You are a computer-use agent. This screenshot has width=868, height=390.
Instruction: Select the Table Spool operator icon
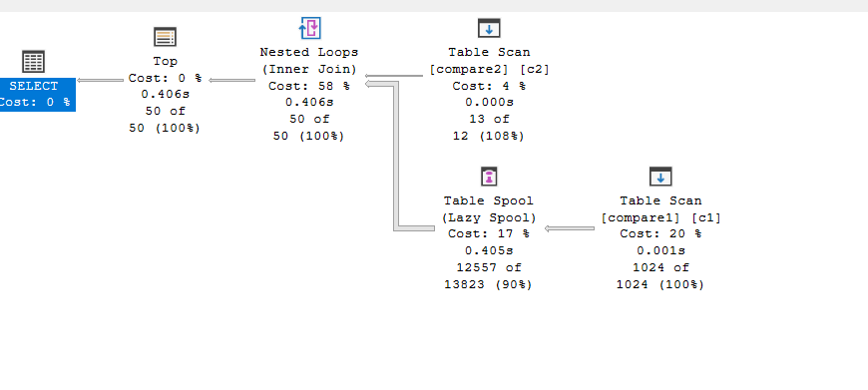click(489, 177)
